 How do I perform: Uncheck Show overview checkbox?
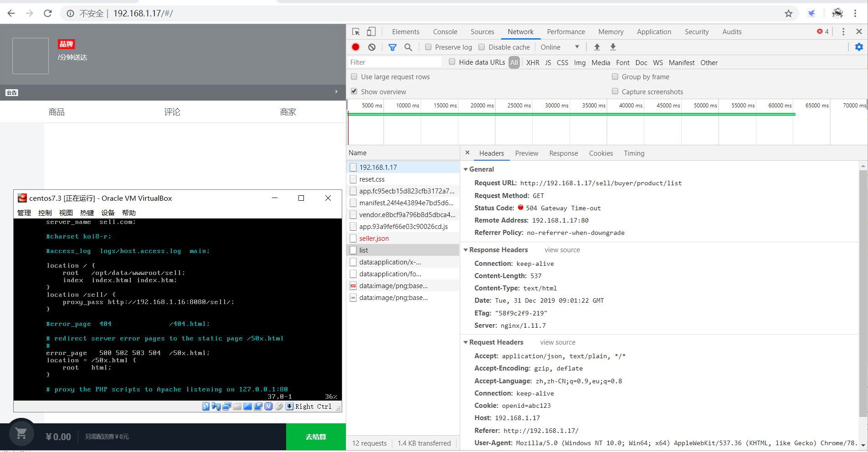354,91
